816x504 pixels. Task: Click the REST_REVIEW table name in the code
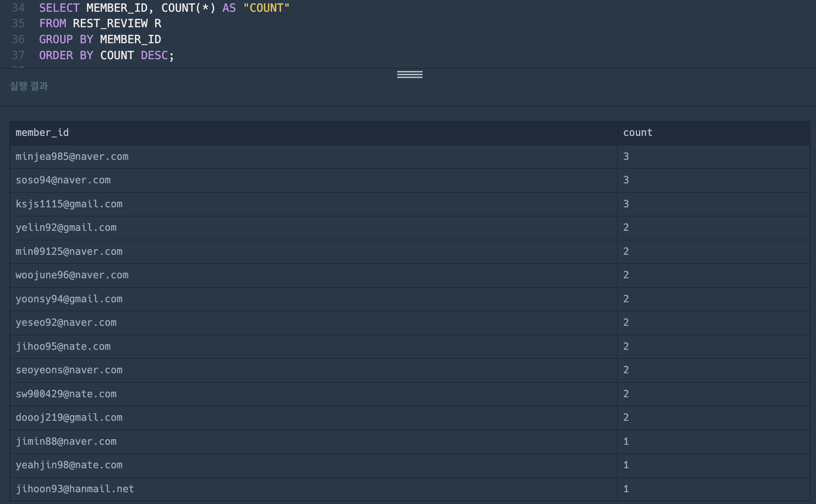pyautogui.click(x=110, y=24)
